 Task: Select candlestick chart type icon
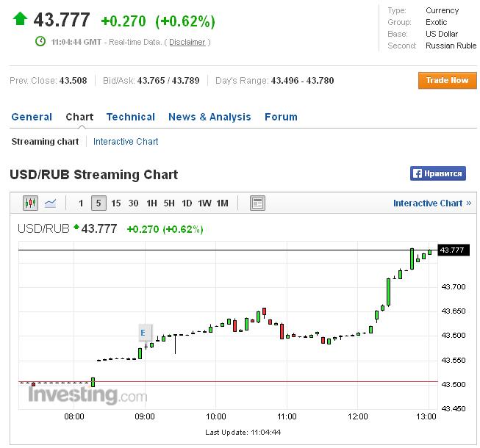[31, 203]
